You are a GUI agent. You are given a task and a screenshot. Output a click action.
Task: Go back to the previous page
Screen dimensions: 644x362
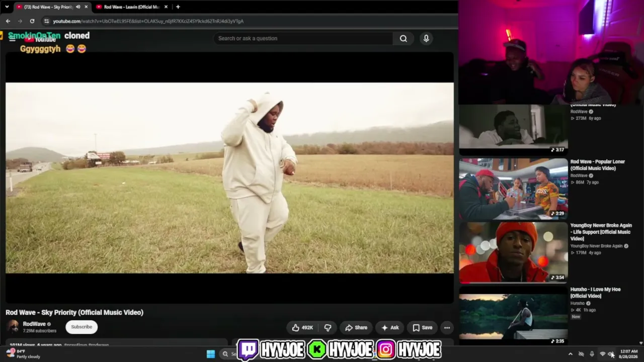[8, 21]
